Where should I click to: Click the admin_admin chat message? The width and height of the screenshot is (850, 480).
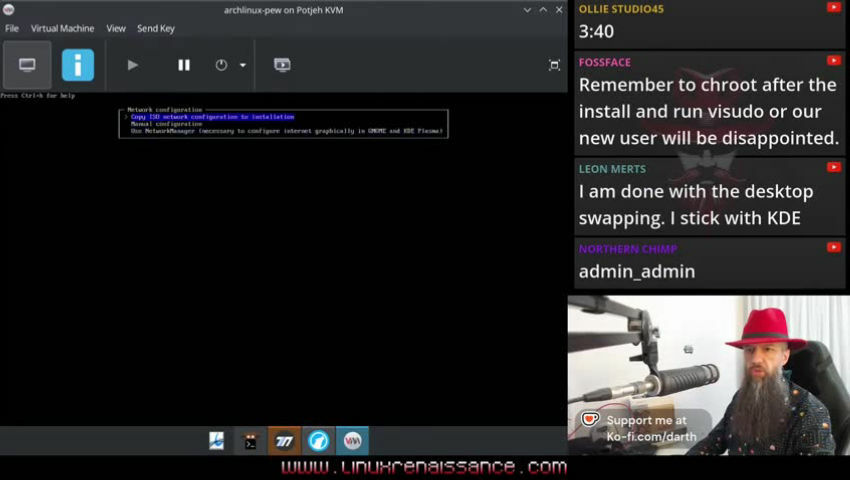click(x=637, y=271)
